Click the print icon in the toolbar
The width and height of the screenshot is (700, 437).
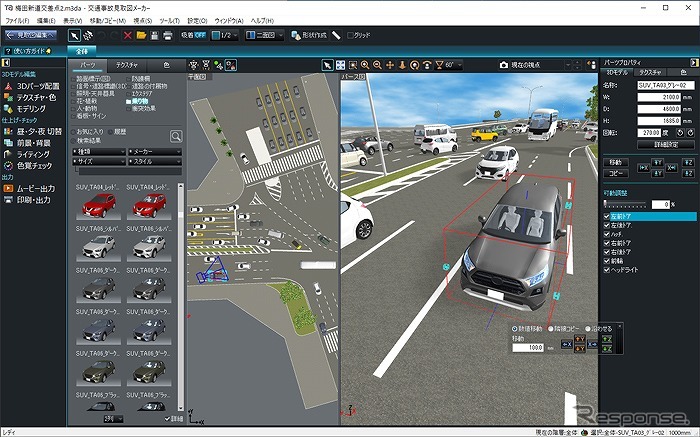(x=168, y=36)
